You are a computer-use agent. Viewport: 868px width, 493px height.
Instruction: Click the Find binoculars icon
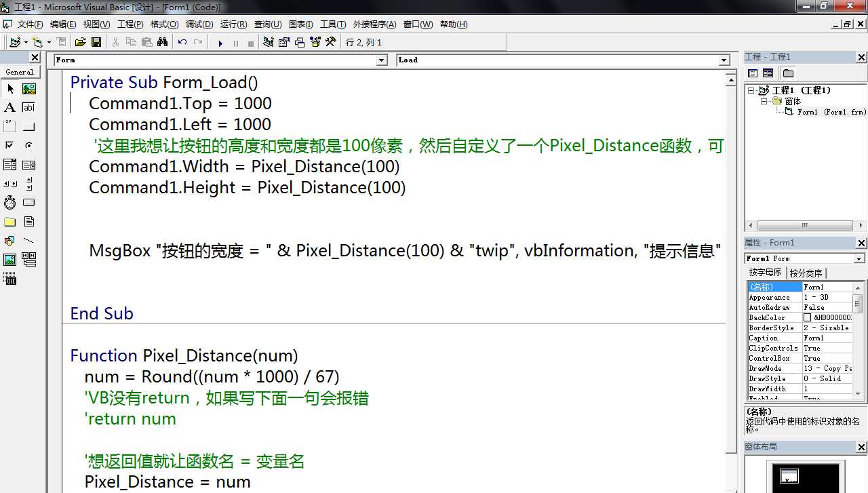coord(162,42)
